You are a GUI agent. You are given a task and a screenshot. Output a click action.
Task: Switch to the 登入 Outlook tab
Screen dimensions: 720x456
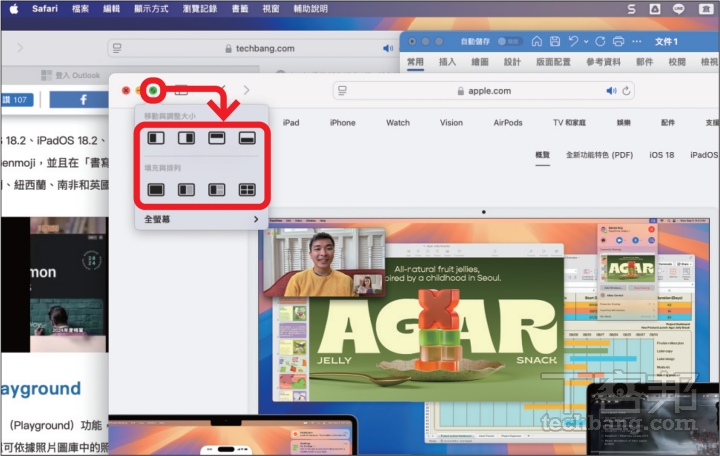pos(70,75)
